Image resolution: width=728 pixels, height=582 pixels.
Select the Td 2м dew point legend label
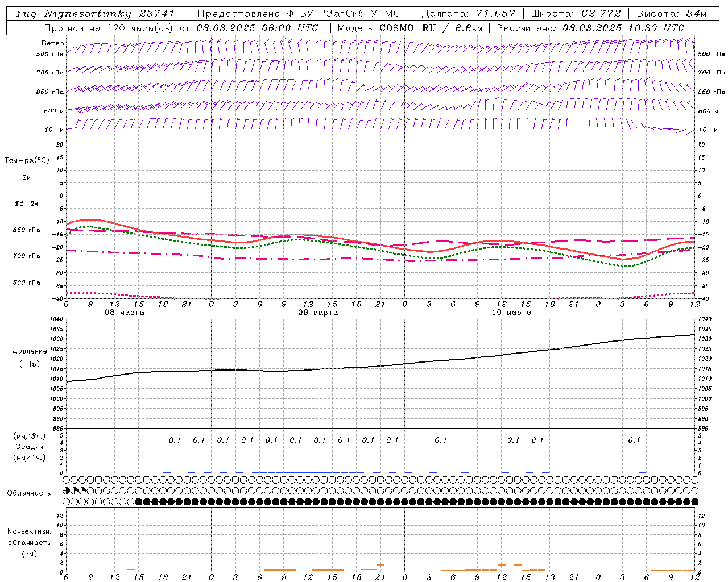click(27, 203)
